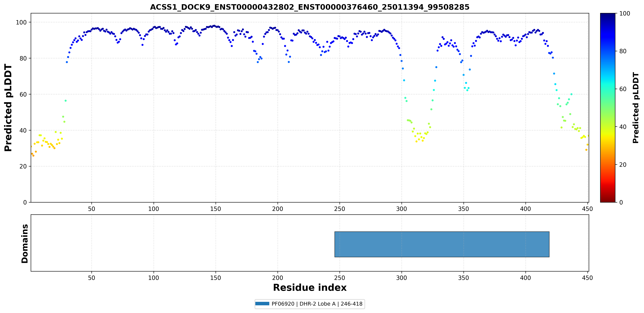This screenshot has width=644, height=313.
Task: Click the 400 tick below the scatter plot
Action: 525,209
